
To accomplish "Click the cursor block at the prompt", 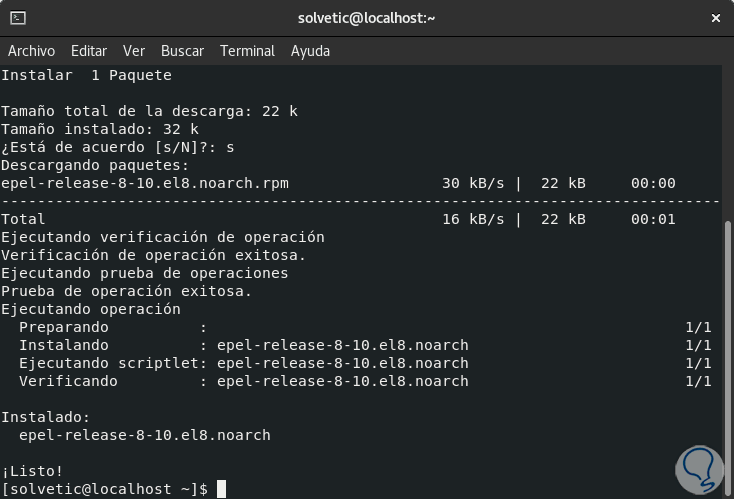I will coord(221,489).
